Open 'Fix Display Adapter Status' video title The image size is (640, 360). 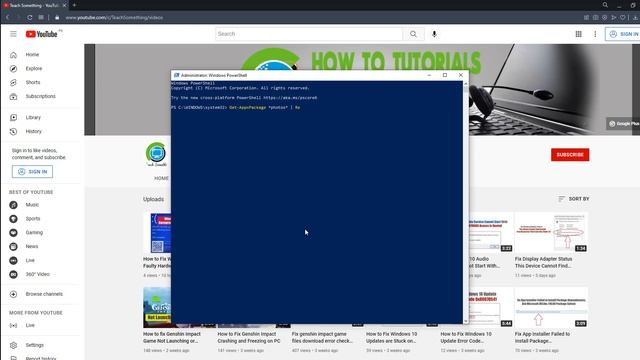click(x=543, y=262)
